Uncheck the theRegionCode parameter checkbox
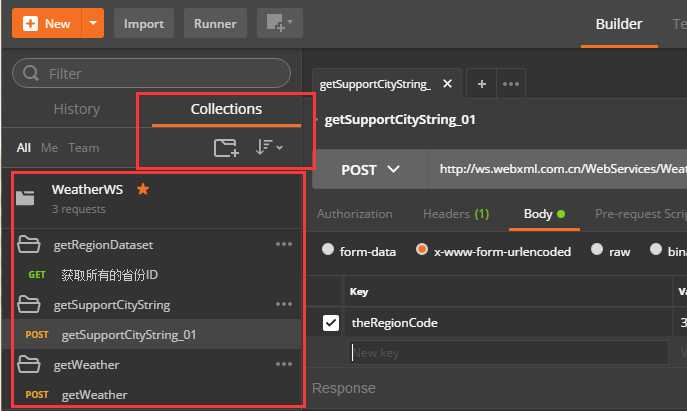 point(331,323)
